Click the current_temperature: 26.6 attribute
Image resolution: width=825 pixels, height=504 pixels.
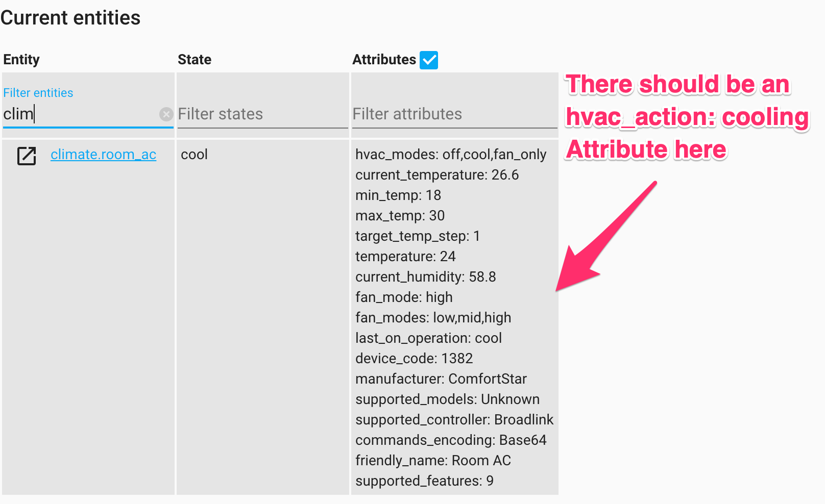tap(437, 174)
